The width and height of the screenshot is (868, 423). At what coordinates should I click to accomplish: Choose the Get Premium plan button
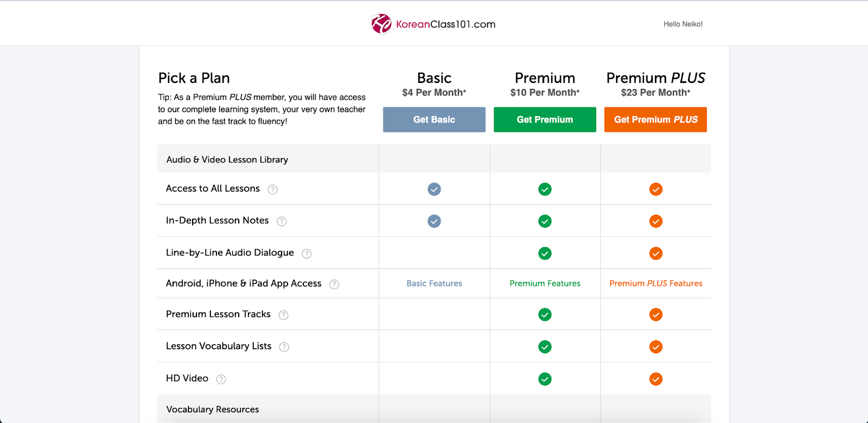[545, 119]
